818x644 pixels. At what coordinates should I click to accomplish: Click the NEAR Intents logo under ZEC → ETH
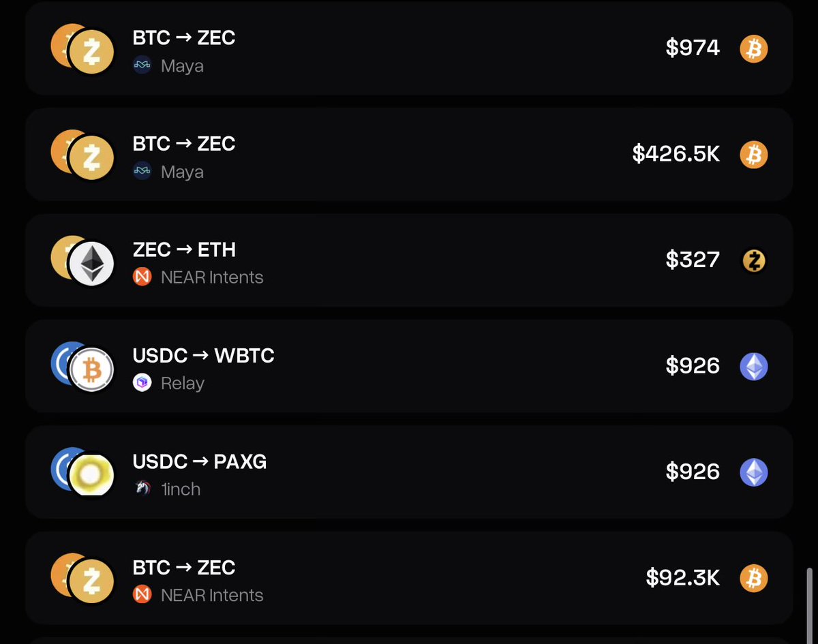pyautogui.click(x=142, y=277)
